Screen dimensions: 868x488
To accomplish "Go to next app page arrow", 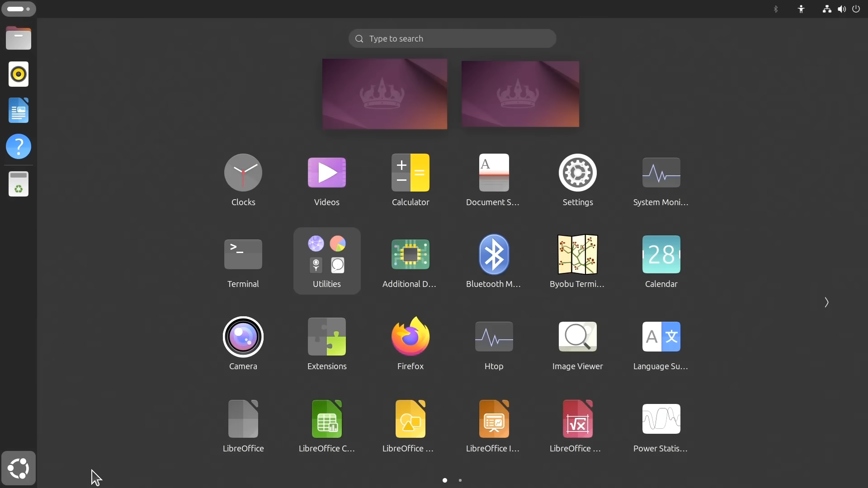I will 826,302.
